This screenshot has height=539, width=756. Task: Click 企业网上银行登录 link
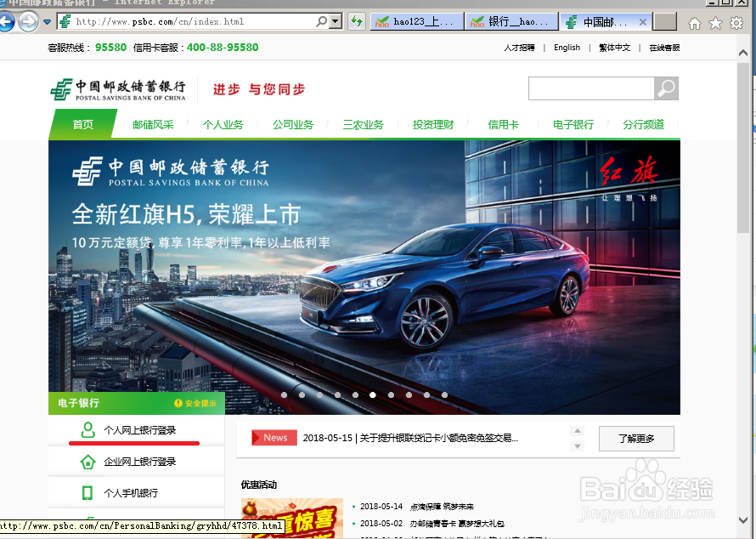140,462
